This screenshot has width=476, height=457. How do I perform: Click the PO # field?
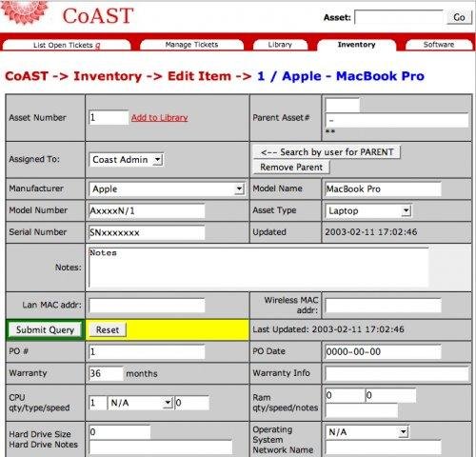pos(147,351)
